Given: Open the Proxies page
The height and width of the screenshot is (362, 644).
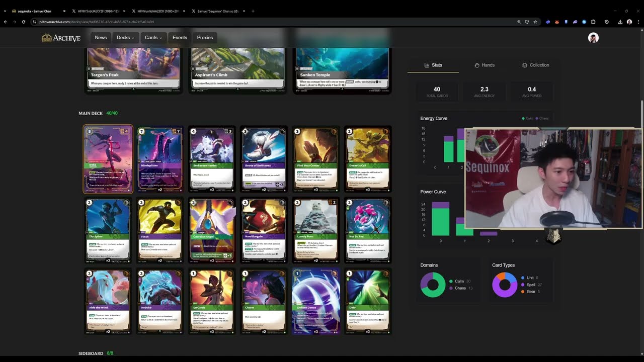Looking at the screenshot, I should 205,38.
